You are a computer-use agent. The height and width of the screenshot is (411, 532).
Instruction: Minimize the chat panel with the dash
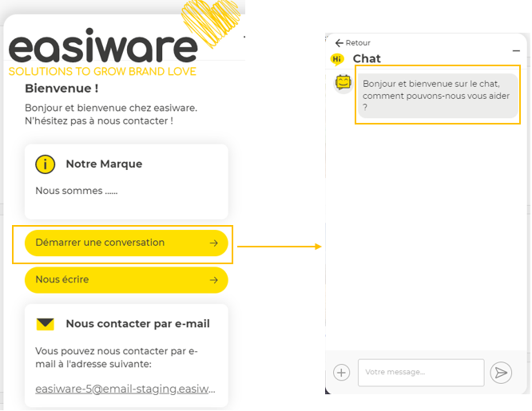pyautogui.click(x=516, y=50)
